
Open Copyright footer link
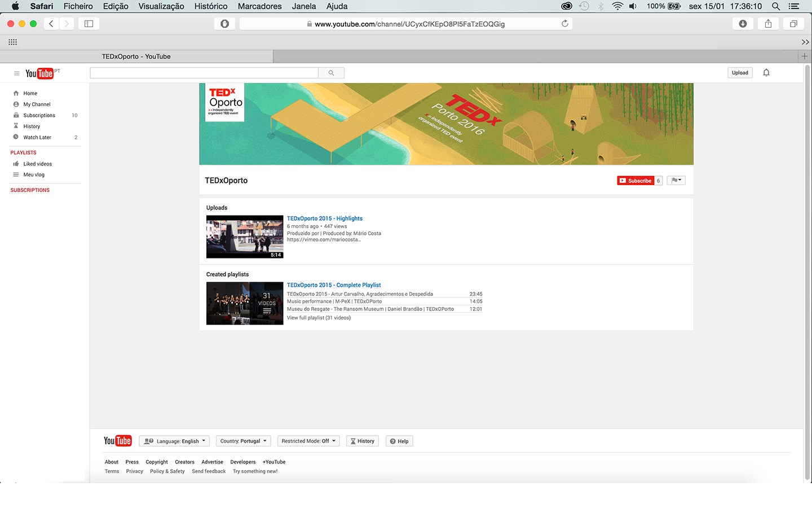[157, 462]
